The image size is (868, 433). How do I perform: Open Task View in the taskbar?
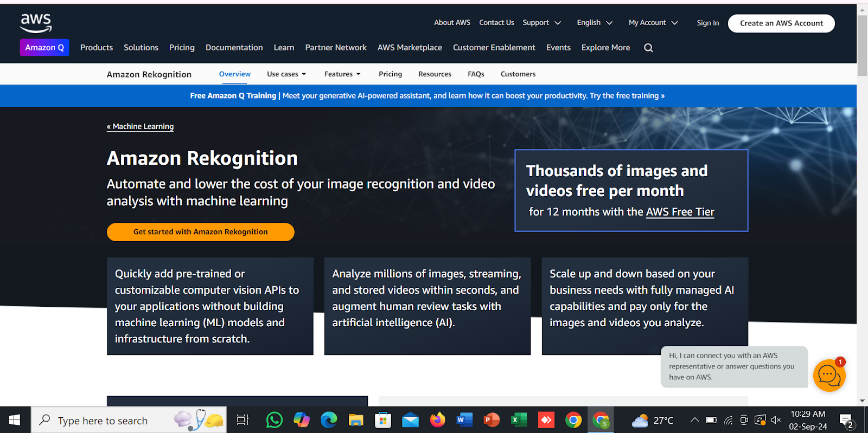pos(242,420)
